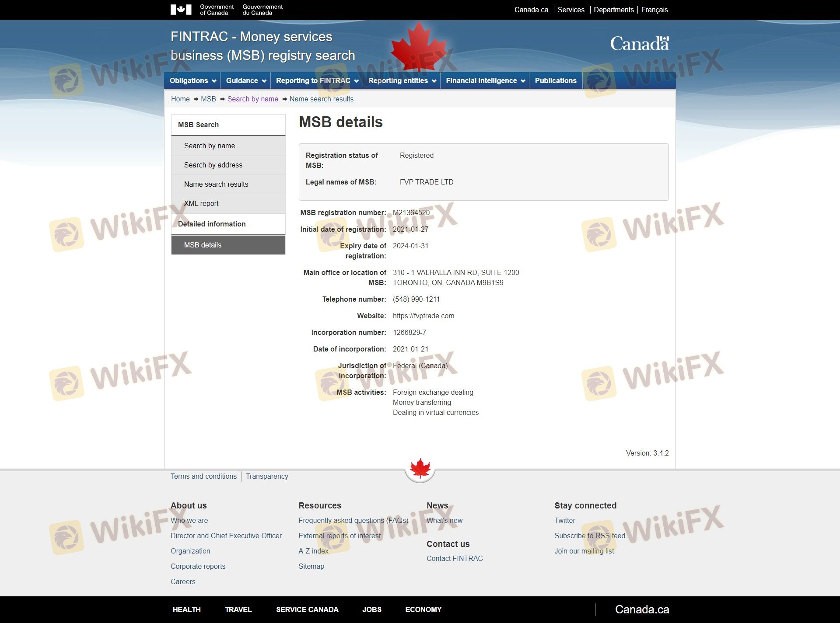Click the Government of Canada flag logo

point(181,10)
